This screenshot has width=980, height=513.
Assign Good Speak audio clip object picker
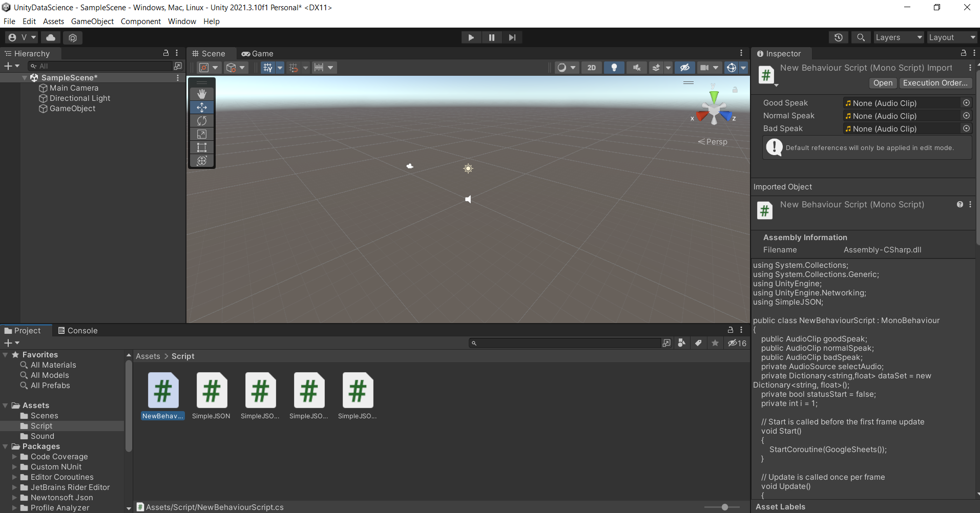(x=966, y=103)
